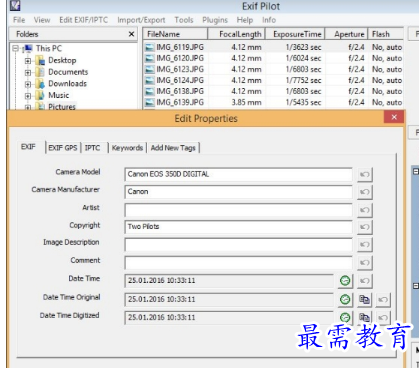Screen dimensions: 419x368
Task: Open the Info menu
Action: point(269,20)
